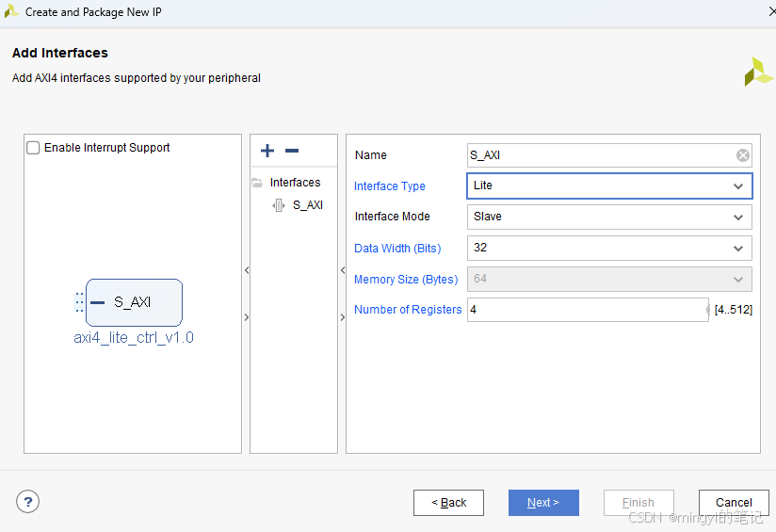Clear the Name field with X icon
The height and width of the screenshot is (532, 776).
click(742, 155)
